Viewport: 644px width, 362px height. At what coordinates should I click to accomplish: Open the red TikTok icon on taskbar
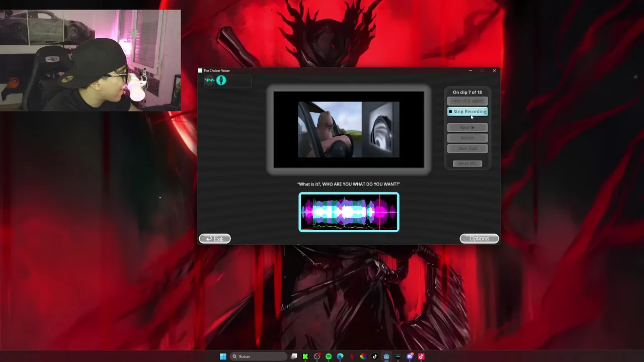[x=421, y=356]
